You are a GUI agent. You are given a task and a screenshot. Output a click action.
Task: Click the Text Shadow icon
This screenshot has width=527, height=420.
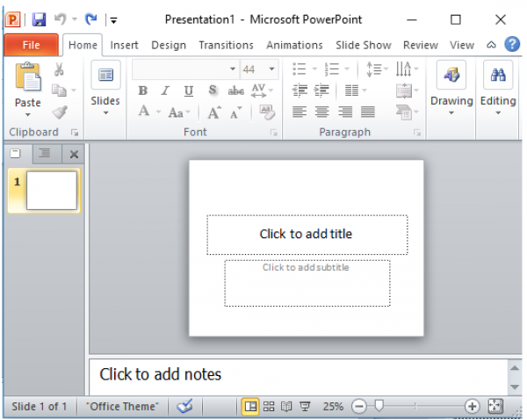[x=213, y=91]
